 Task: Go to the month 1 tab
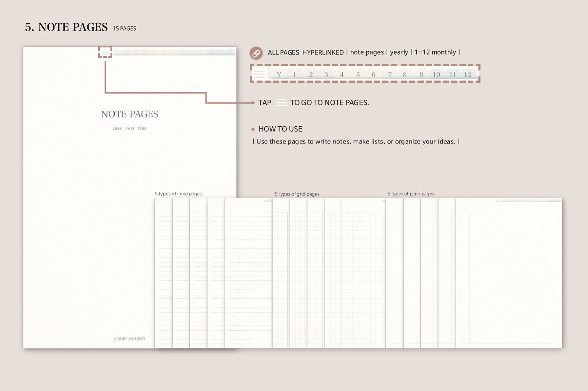(x=294, y=75)
